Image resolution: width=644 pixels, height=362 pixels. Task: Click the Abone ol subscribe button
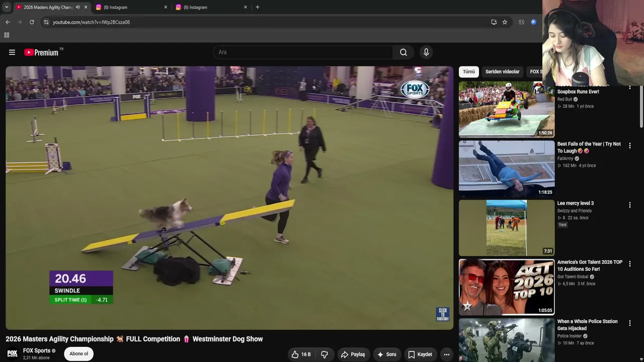coord(78,354)
